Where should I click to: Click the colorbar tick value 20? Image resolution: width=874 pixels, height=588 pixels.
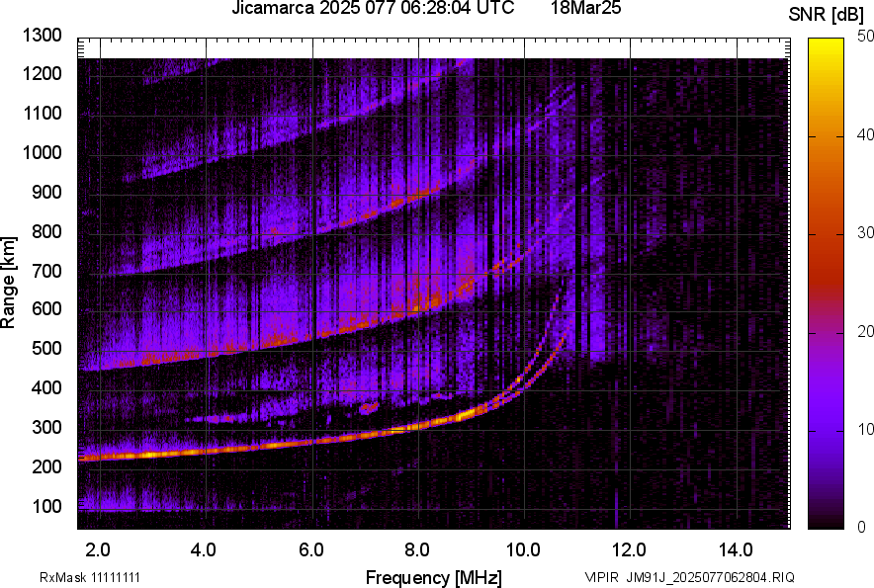(x=866, y=331)
